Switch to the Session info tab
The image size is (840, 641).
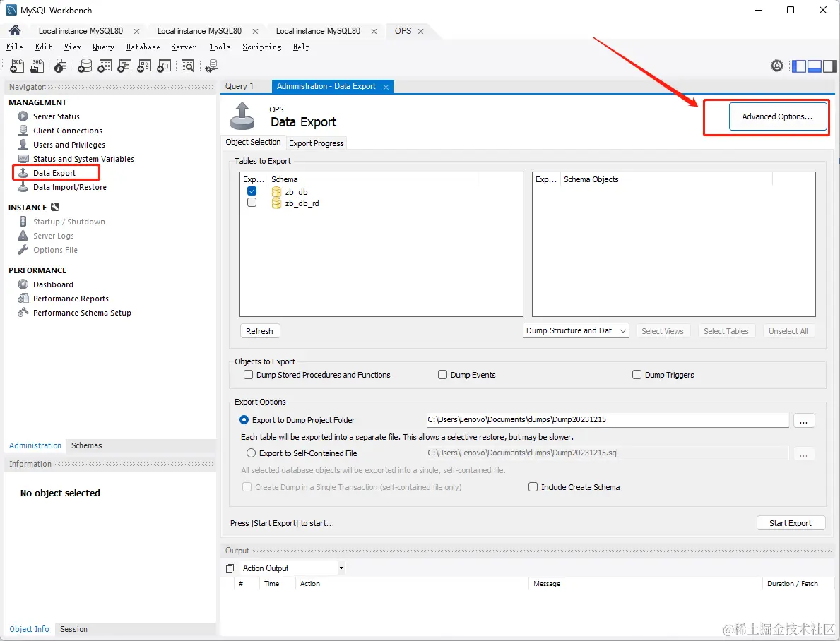pos(73,629)
